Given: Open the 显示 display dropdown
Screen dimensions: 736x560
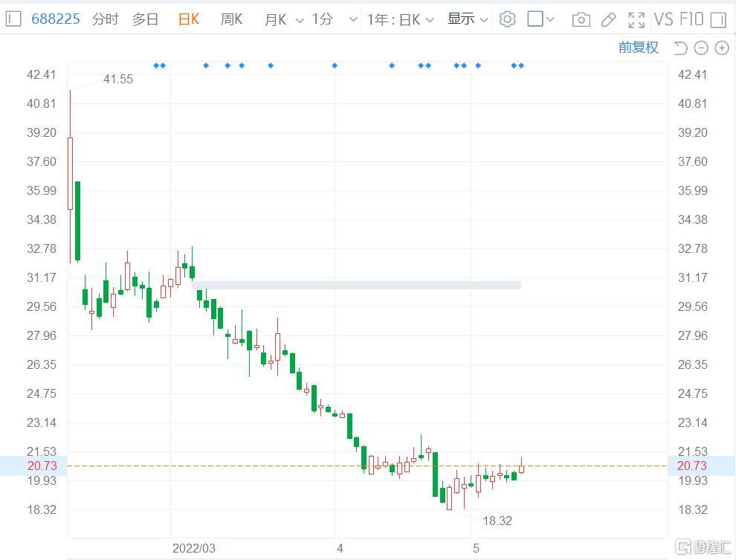Looking at the screenshot, I should 468,19.
